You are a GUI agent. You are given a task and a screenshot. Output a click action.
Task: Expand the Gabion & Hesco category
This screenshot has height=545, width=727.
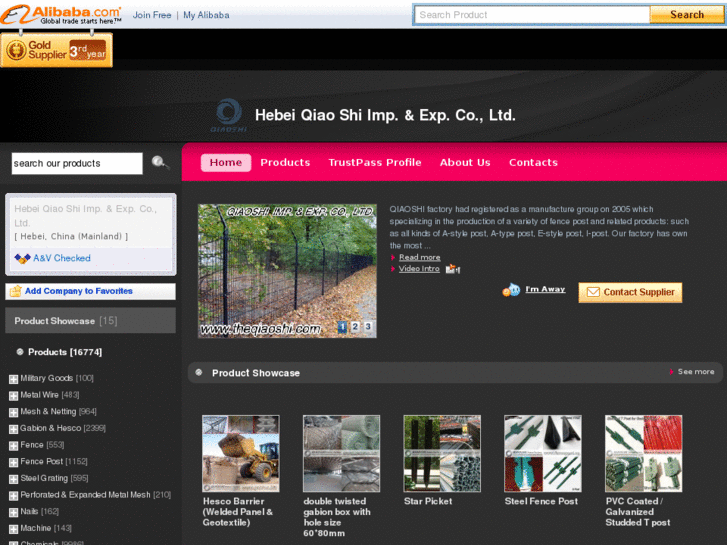[x=13, y=429]
